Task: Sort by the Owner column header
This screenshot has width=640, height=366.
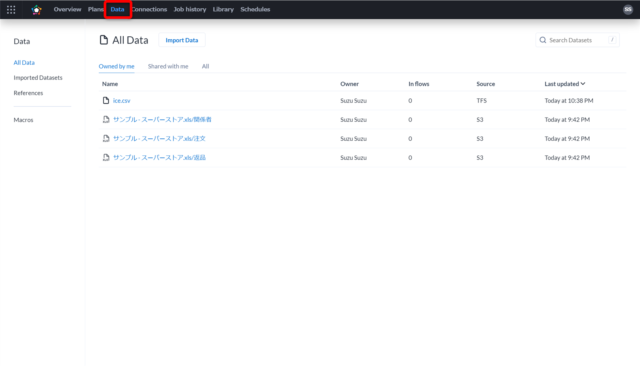Action: click(x=349, y=84)
